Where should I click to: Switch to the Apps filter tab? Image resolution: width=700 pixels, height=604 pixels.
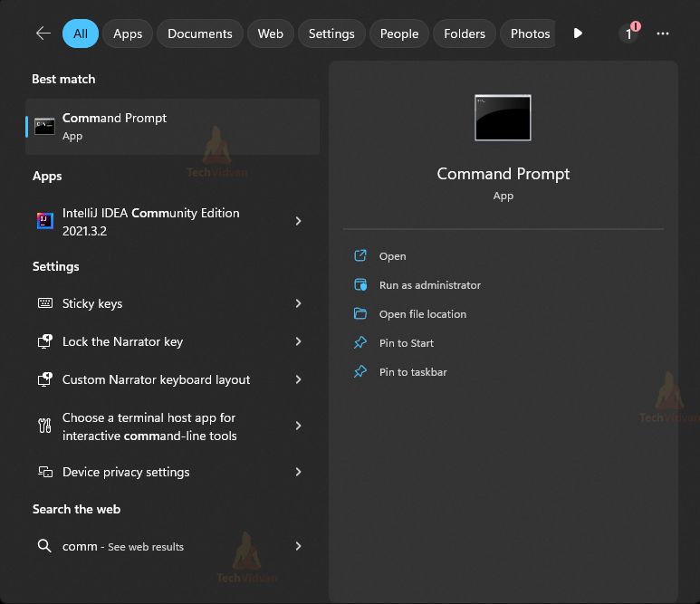click(x=128, y=34)
